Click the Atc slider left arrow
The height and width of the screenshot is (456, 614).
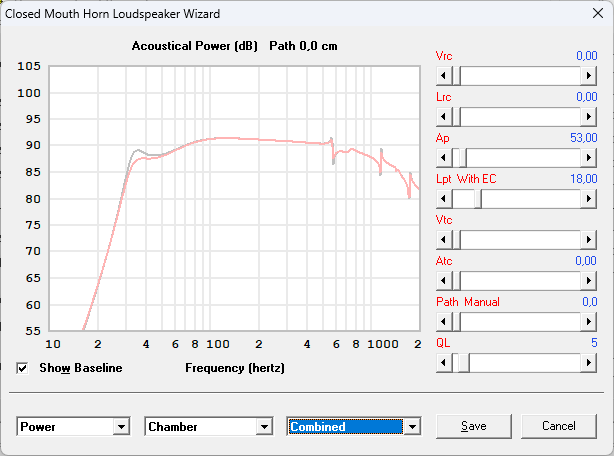pos(444,281)
